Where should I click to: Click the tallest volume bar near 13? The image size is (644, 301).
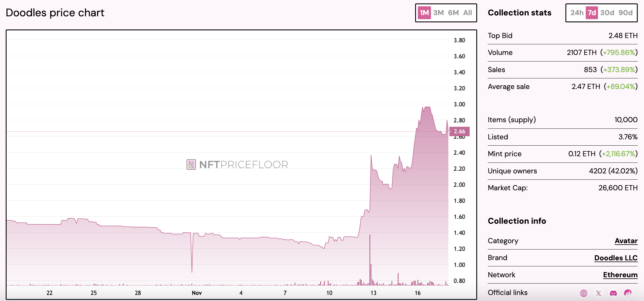[x=370, y=260]
